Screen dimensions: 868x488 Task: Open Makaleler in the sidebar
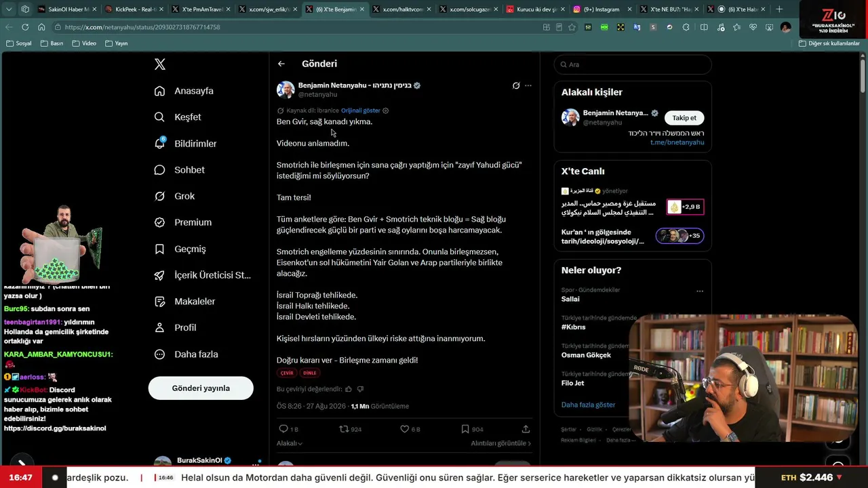click(185, 302)
